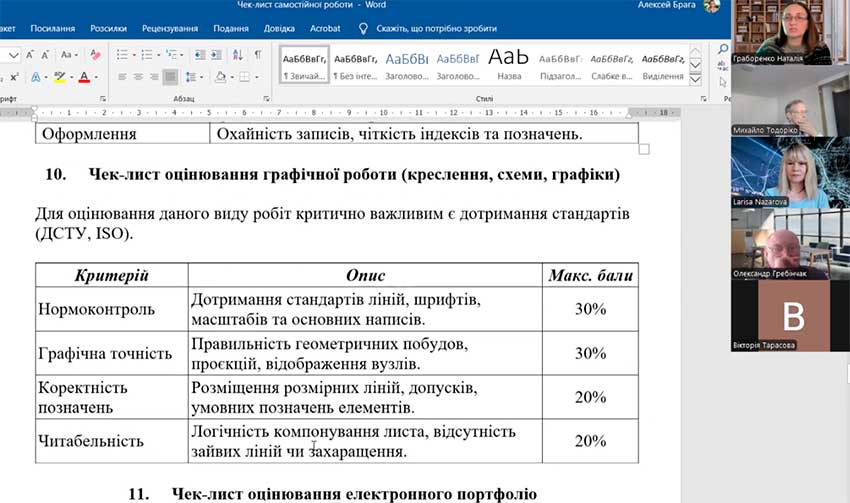Click the red font color A button
Viewport: 850px width, 503px height.
(x=84, y=77)
